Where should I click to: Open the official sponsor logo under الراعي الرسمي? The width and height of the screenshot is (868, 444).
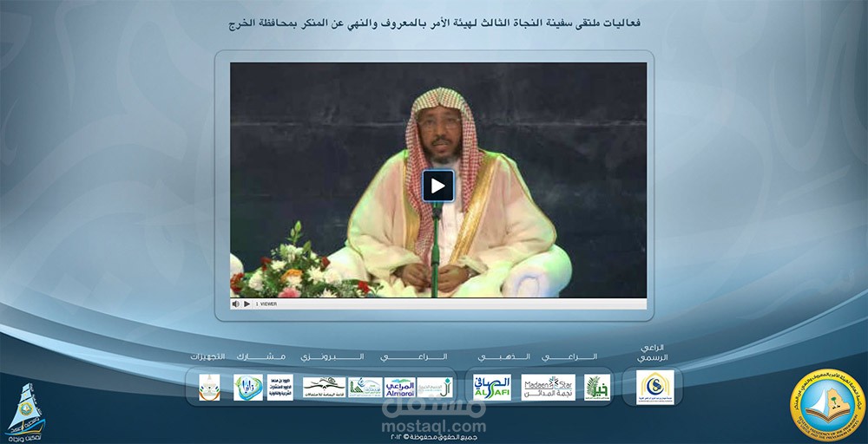point(655,387)
